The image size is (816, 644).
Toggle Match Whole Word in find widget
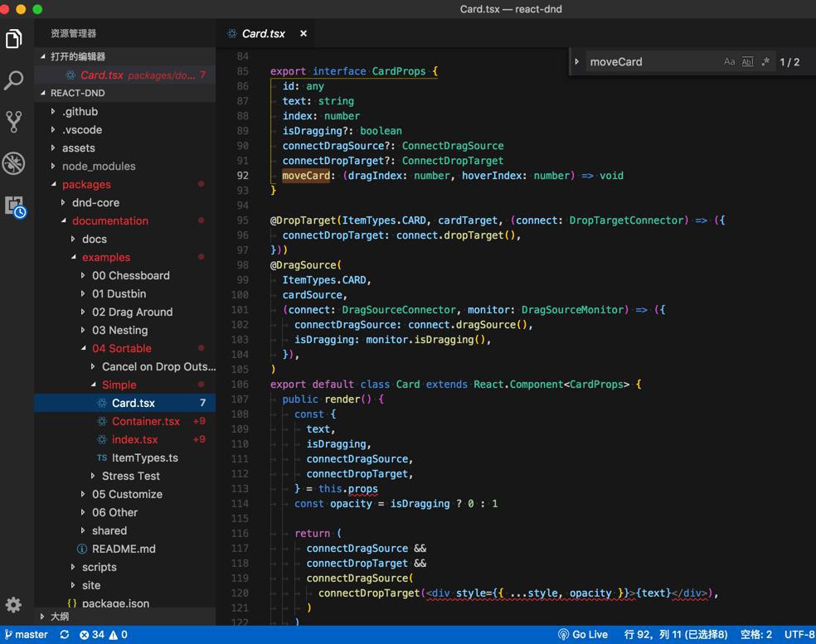coord(747,62)
